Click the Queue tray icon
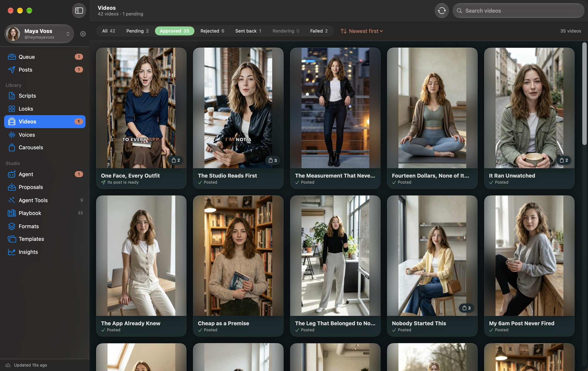The width and height of the screenshot is (588, 371). tap(12, 57)
